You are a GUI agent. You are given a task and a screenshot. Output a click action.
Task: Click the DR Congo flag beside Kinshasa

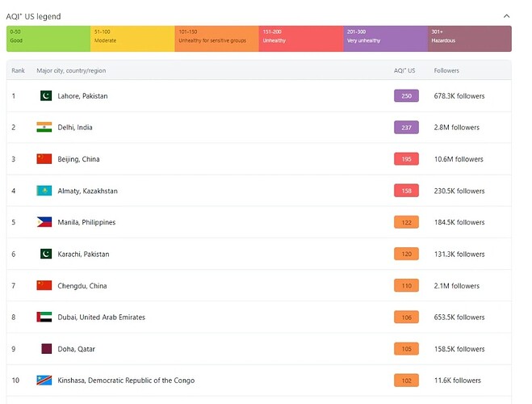pos(44,381)
